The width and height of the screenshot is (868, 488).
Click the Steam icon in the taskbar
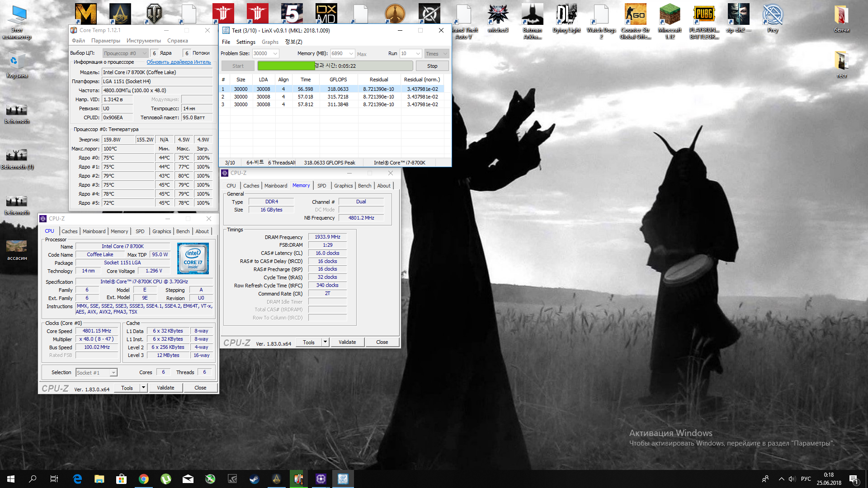point(255,479)
